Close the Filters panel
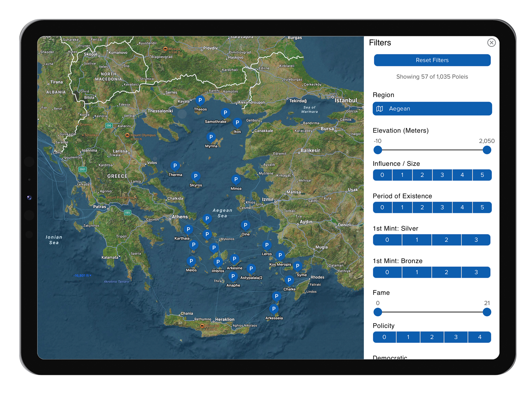The image size is (532, 393). [491, 43]
